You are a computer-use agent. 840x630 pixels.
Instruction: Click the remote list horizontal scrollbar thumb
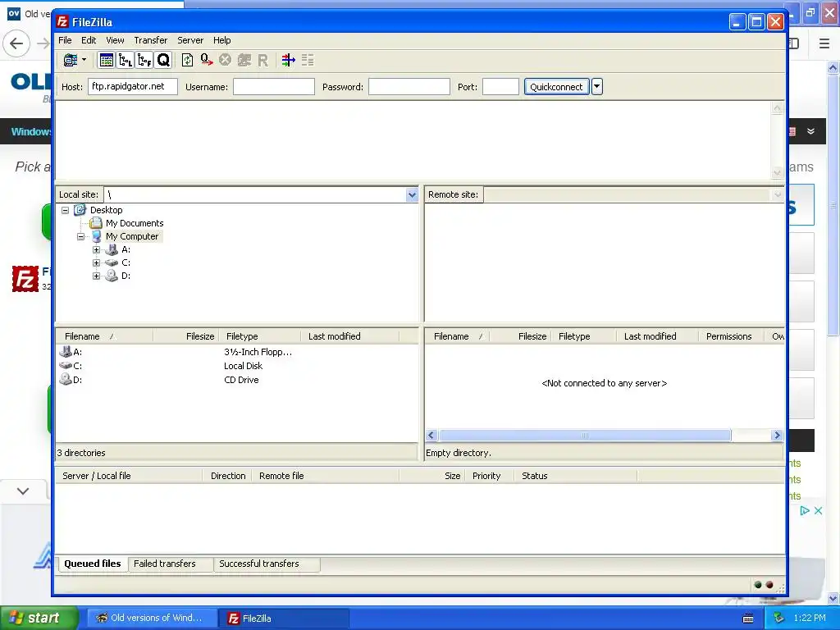click(x=584, y=436)
